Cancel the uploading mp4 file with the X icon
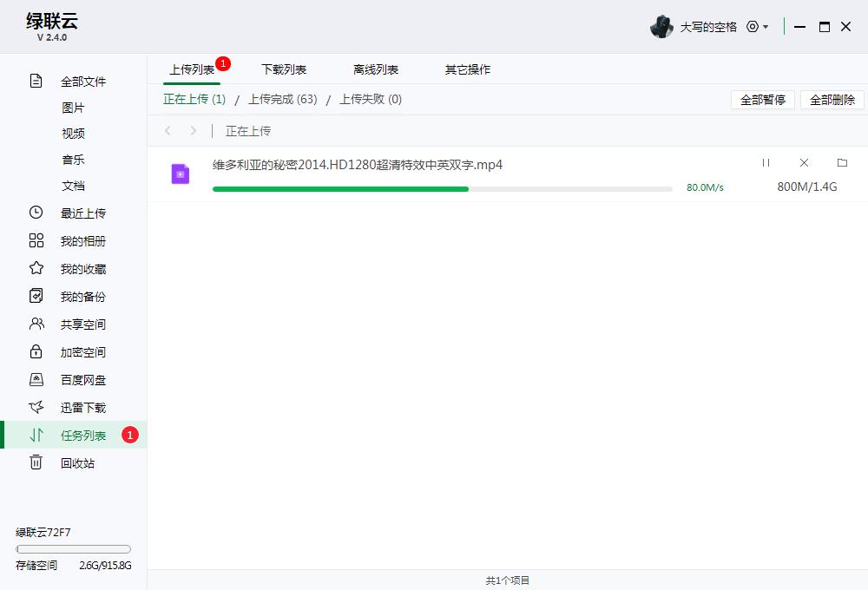The height and width of the screenshot is (590, 868). point(804,162)
